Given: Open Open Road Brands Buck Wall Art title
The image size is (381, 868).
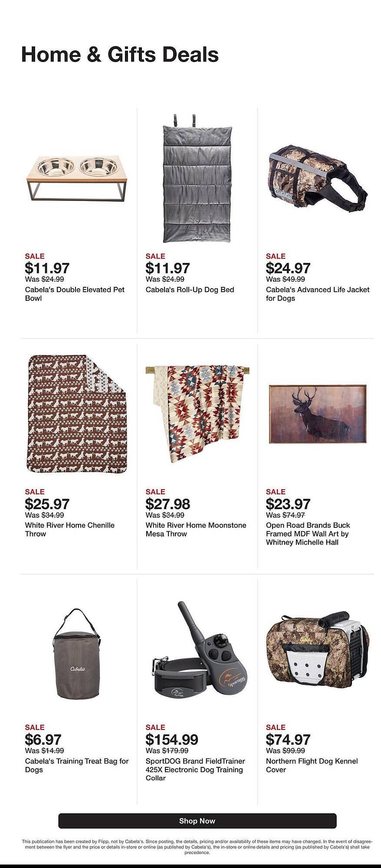Looking at the screenshot, I should 308,533.
